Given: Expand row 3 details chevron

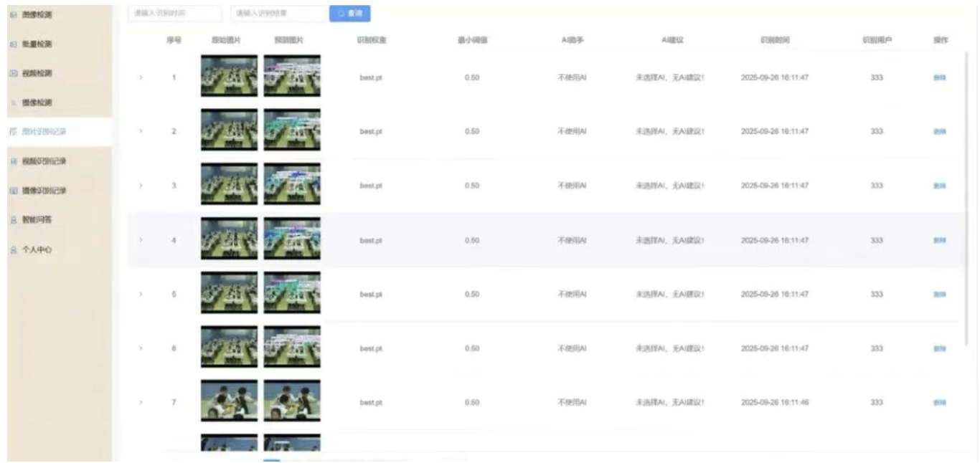Looking at the screenshot, I should 141,186.
